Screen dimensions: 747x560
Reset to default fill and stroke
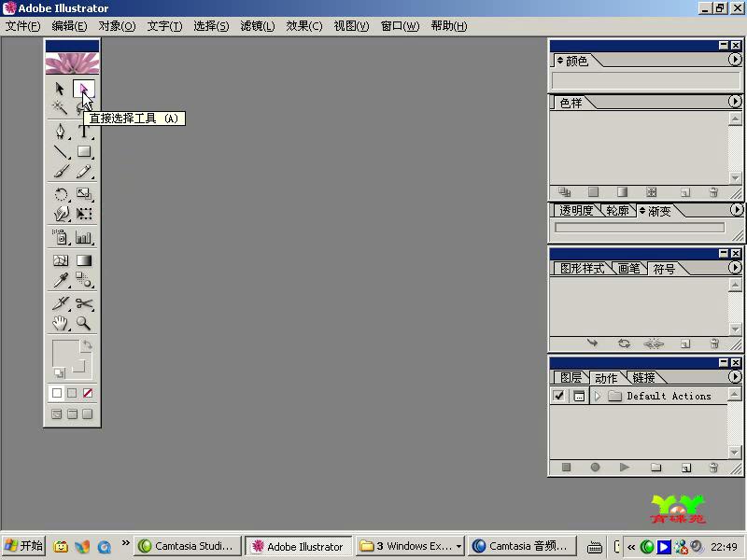59,372
